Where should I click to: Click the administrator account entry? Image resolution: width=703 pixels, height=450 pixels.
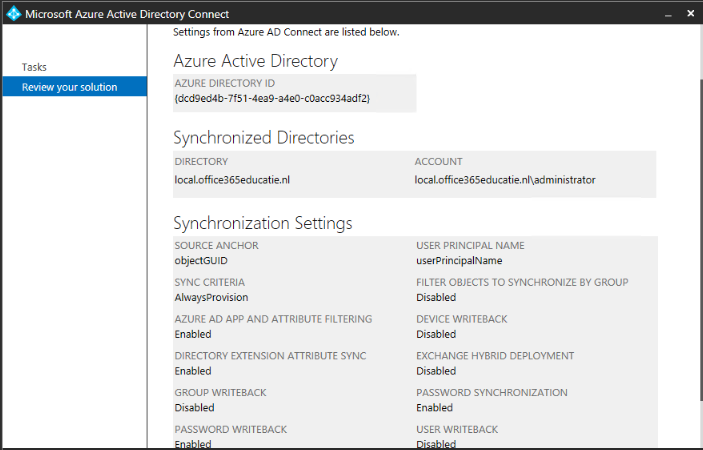tap(505, 180)
